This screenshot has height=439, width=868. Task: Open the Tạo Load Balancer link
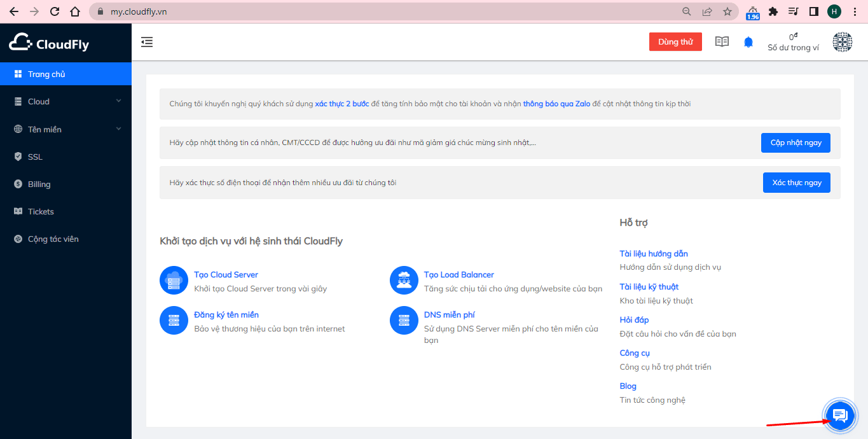(459, 275)
